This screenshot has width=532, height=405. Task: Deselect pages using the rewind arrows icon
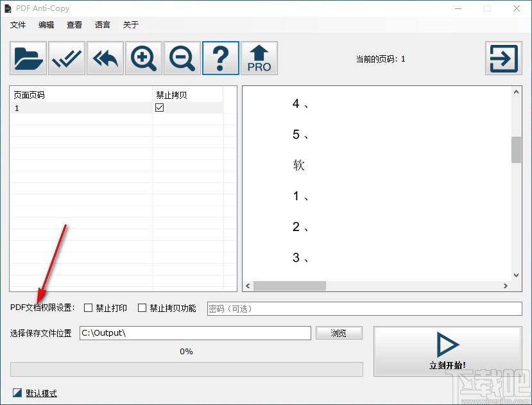tap(105, 58)
